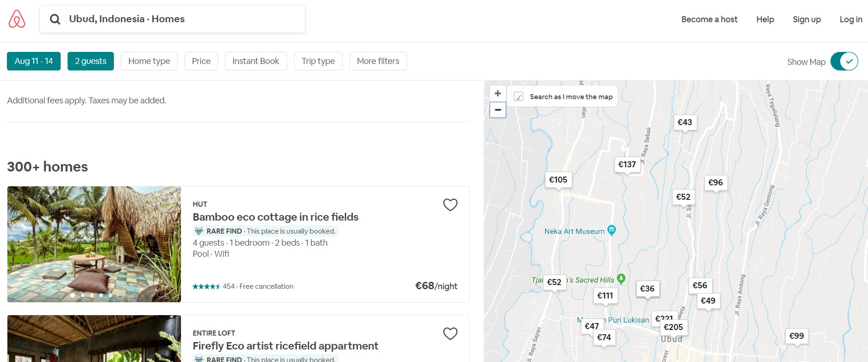The width and height of the screenshot is (868, 362).
Task: Select the €56 map price marker
Action: (700, 286)
